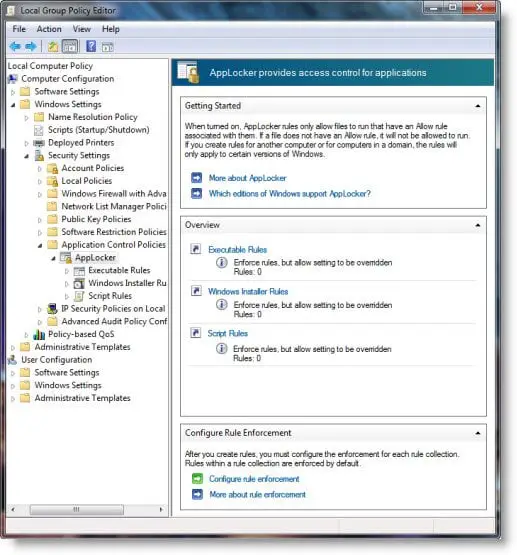The height and width of the screenshot is (555, 517).
Task: Toggle the Show/Hide Action Pane toolbar icon
Action: (x=108, y=47)
